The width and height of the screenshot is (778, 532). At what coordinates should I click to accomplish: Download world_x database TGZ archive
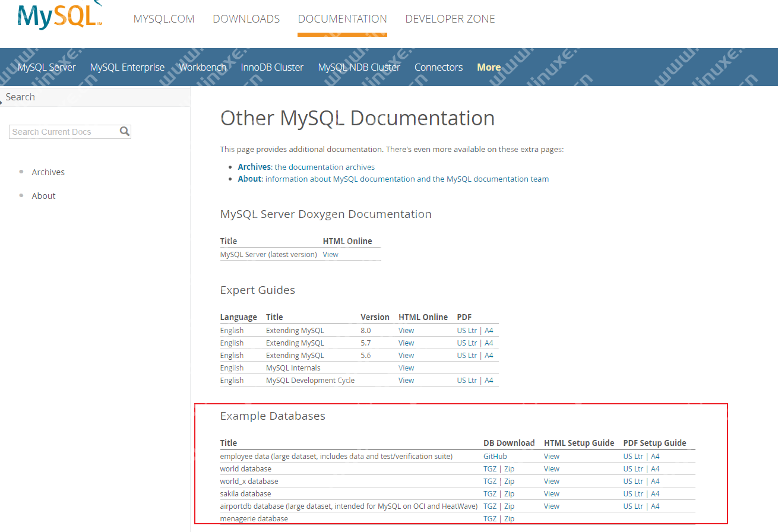pos(490,481)
